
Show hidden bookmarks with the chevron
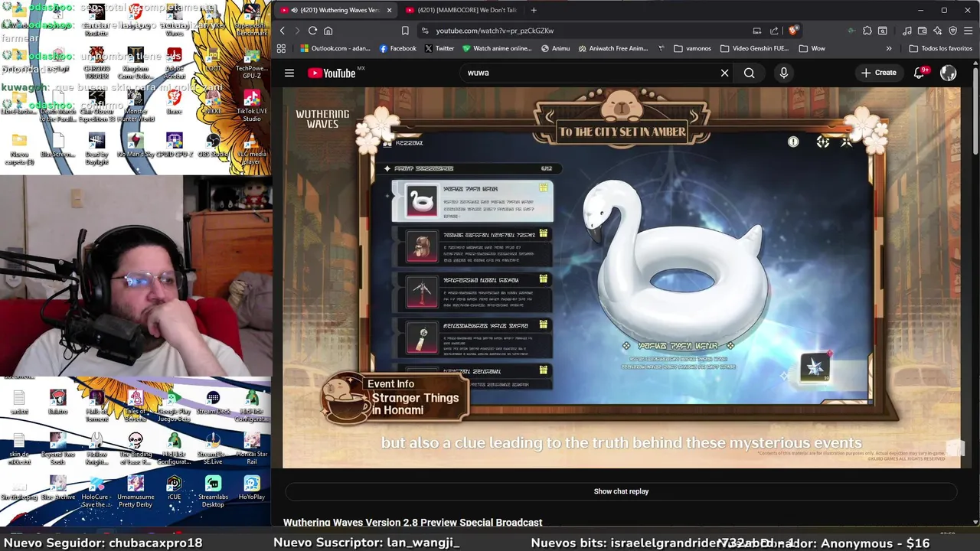point(888,48)
